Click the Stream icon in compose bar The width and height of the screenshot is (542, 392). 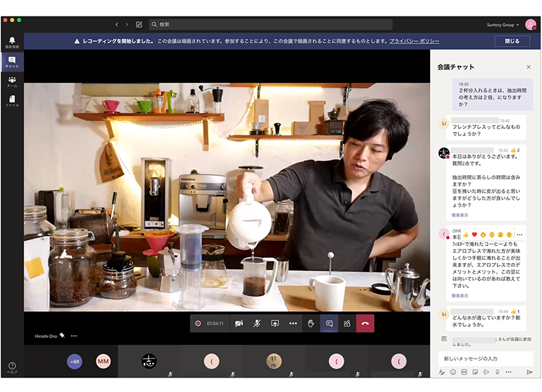(x=486, y=372)
